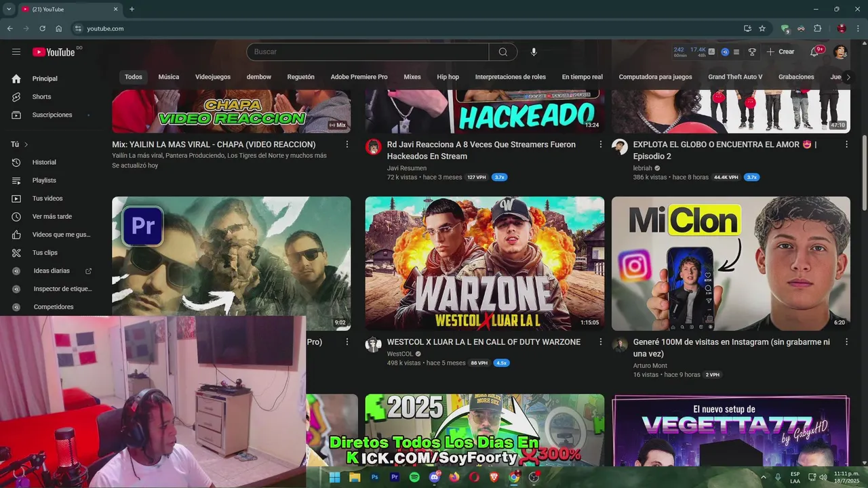Open the WESTCOL X LUAR LA L video title

pyautogui.click(x=484, y=342)
